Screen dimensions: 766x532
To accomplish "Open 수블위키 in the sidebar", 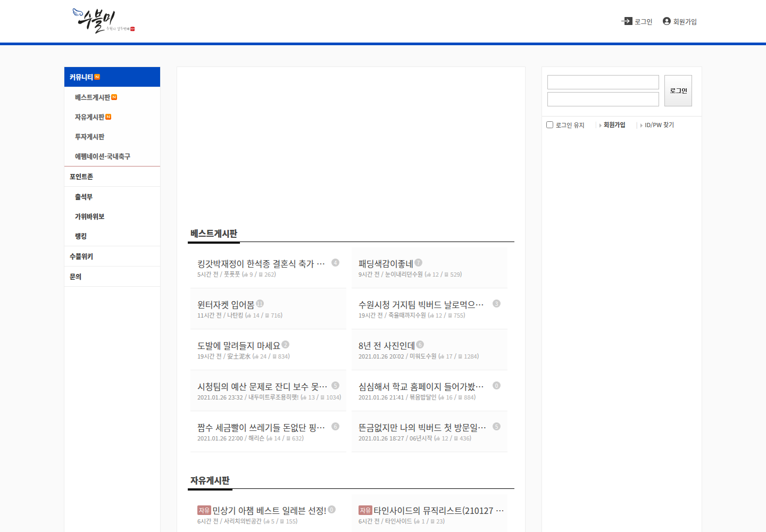I will coord(81,256).
